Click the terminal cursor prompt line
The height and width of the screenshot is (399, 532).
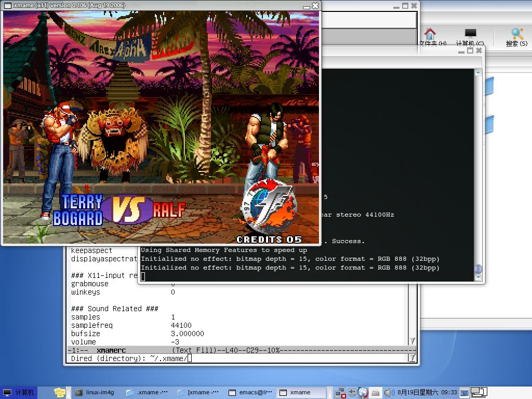(143, 276)
